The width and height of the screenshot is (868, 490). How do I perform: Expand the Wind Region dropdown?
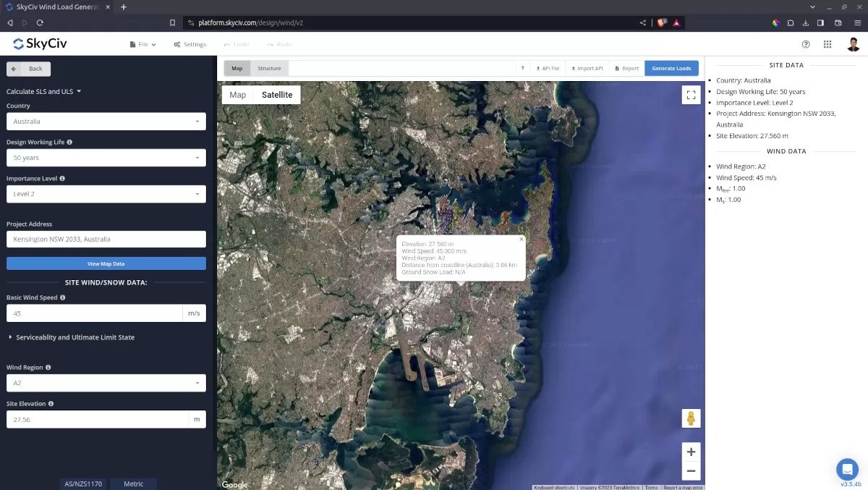[x=106, y=382]
